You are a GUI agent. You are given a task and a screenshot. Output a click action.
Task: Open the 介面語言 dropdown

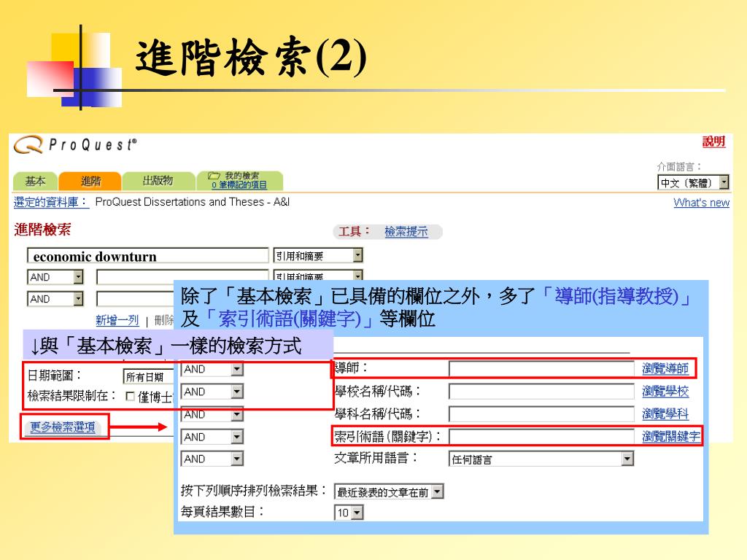click(693, 182)
